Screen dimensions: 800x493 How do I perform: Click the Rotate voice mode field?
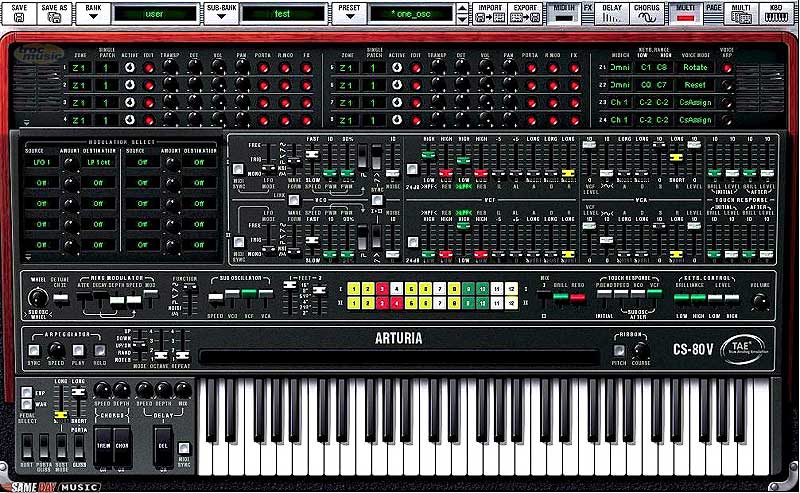click(x=696, y=68)
